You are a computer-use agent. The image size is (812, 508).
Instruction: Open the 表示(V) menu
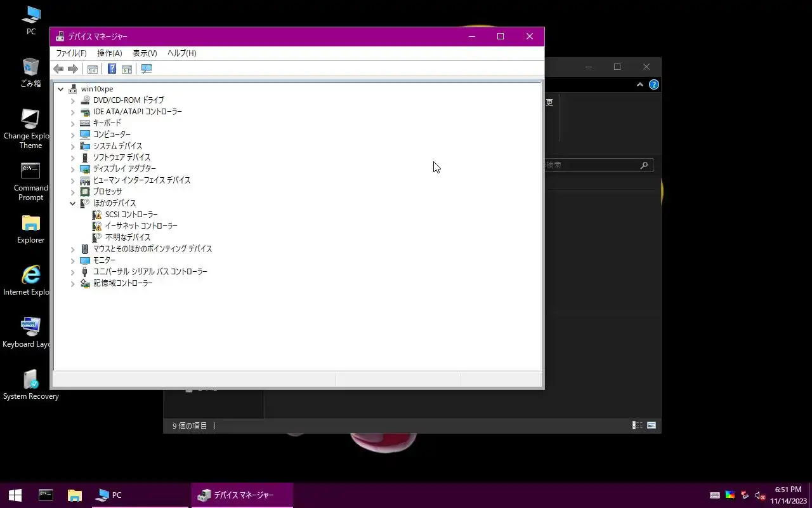tap(145, 53)
